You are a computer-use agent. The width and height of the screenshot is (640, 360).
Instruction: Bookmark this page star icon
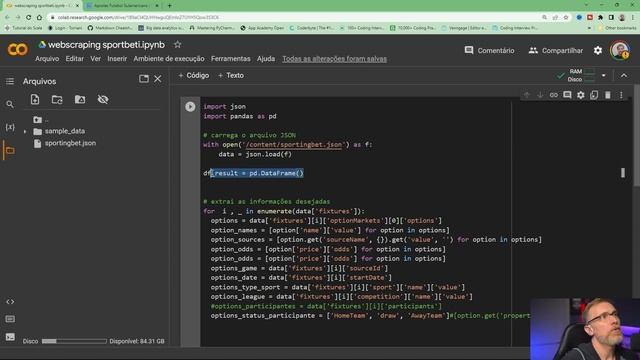click(566, 18)
